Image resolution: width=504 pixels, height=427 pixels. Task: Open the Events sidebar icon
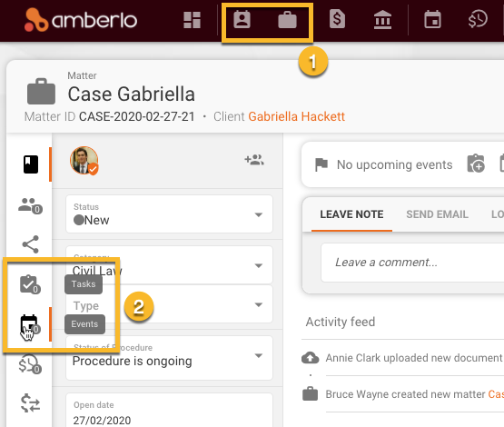[x=30, y=324]
